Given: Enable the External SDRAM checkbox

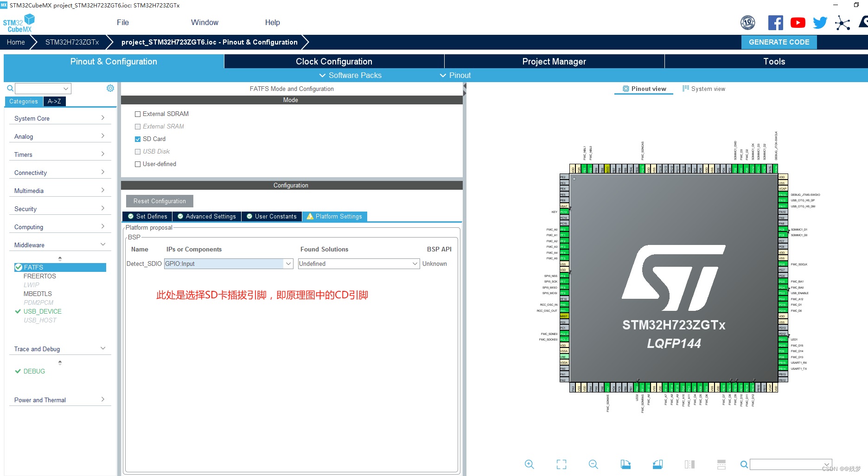Looking at the screenshot, I should [x=138, y=114].
